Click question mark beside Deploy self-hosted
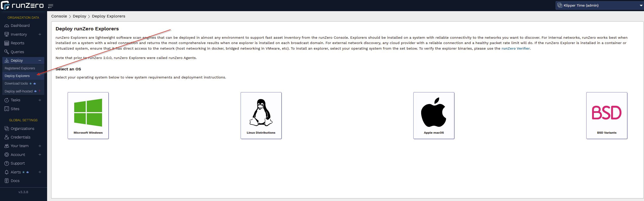Screen dimensions: 644x201 [40, 91]
